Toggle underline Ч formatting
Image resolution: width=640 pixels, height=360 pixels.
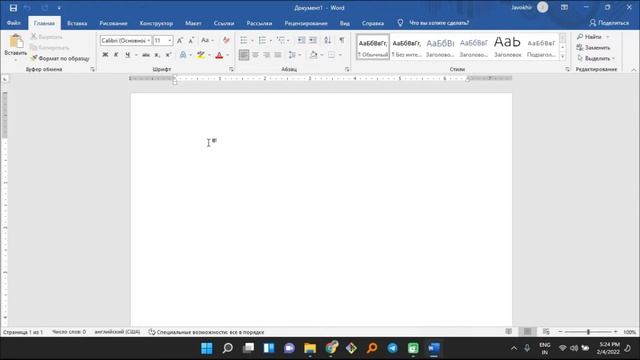[x=128, y=55]
